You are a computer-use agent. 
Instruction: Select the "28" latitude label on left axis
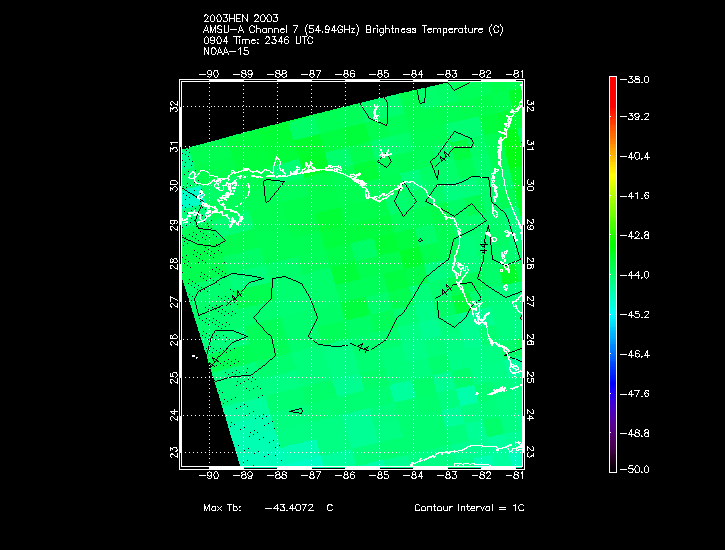pos(174,264)
